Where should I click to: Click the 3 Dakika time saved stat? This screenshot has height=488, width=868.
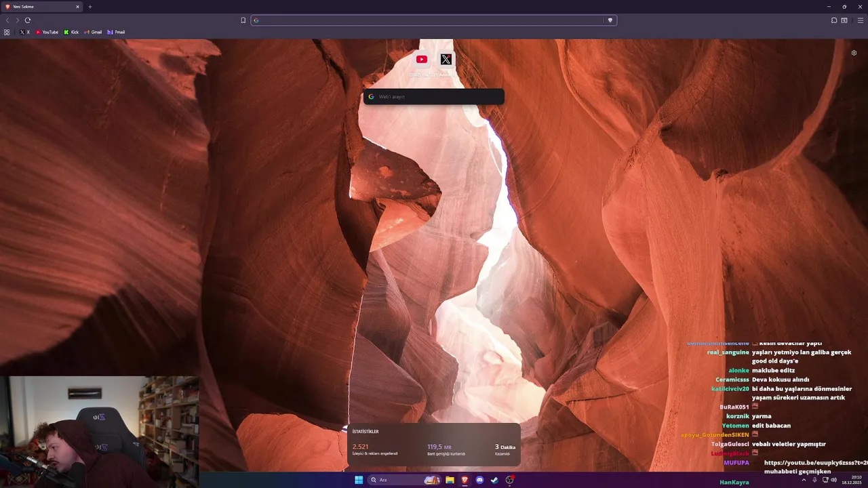tap(505, 449)
